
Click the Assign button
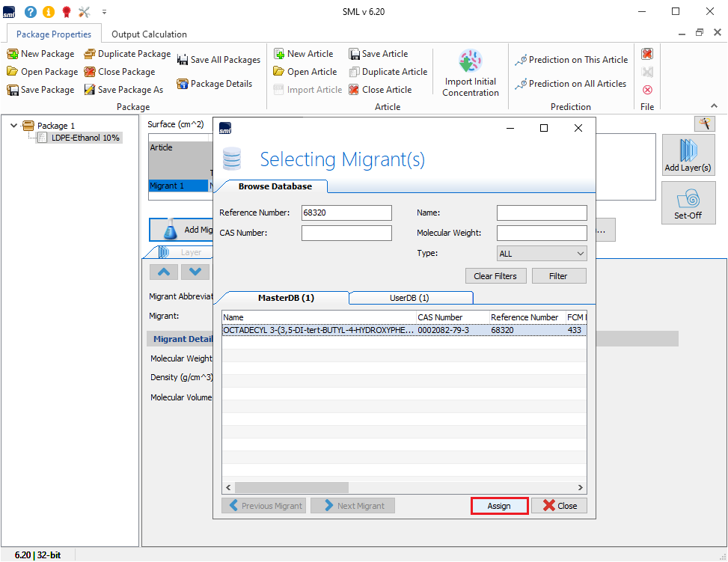pos(499,506)
